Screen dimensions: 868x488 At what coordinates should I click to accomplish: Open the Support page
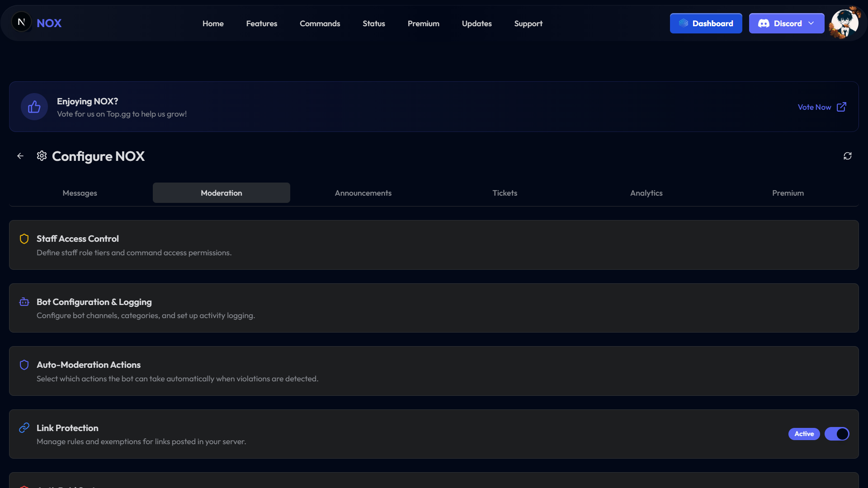528,23
